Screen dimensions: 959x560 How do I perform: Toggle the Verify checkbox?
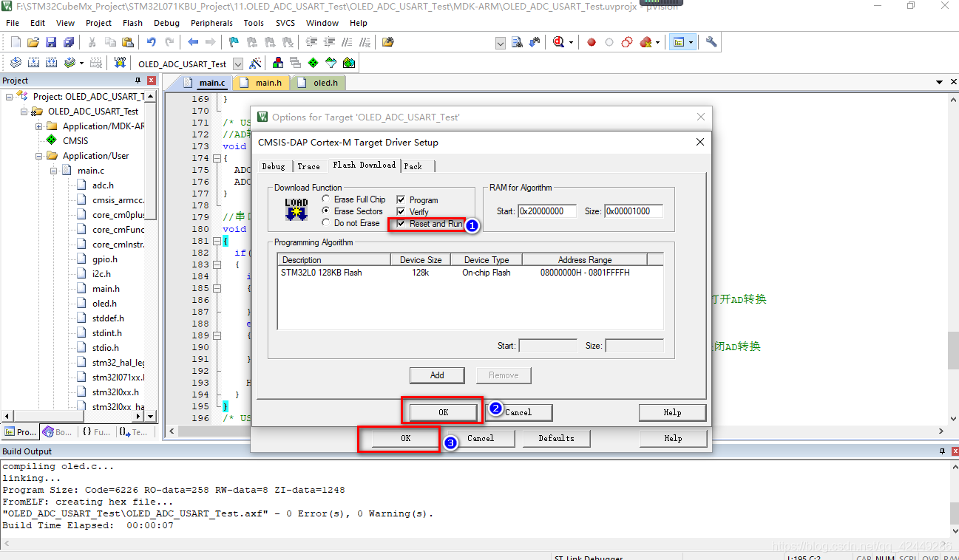point(401,212)
